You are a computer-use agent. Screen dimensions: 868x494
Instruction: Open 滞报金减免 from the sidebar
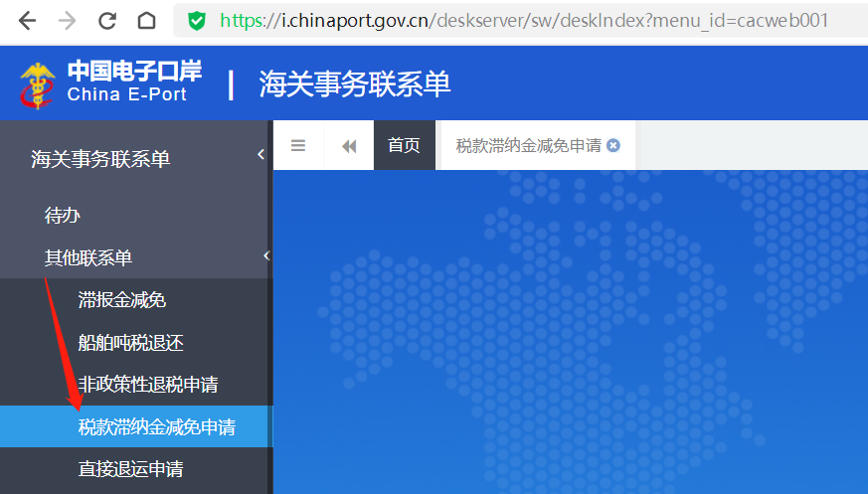point(121,300)
